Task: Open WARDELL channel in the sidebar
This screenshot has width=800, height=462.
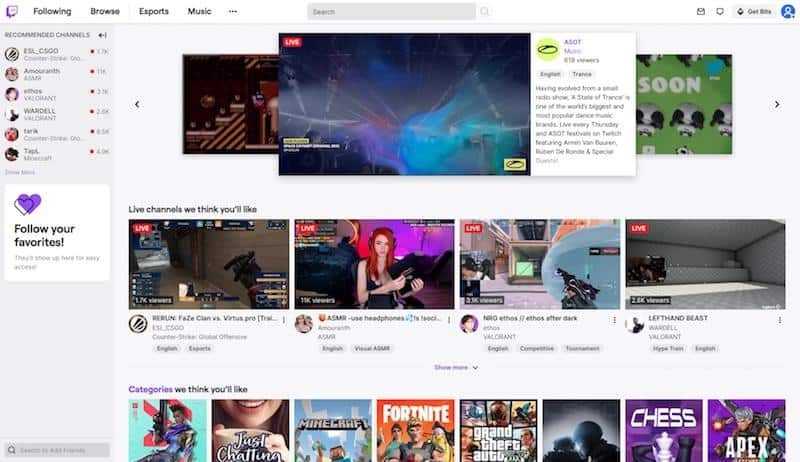Action: click(x=57, y=114)
